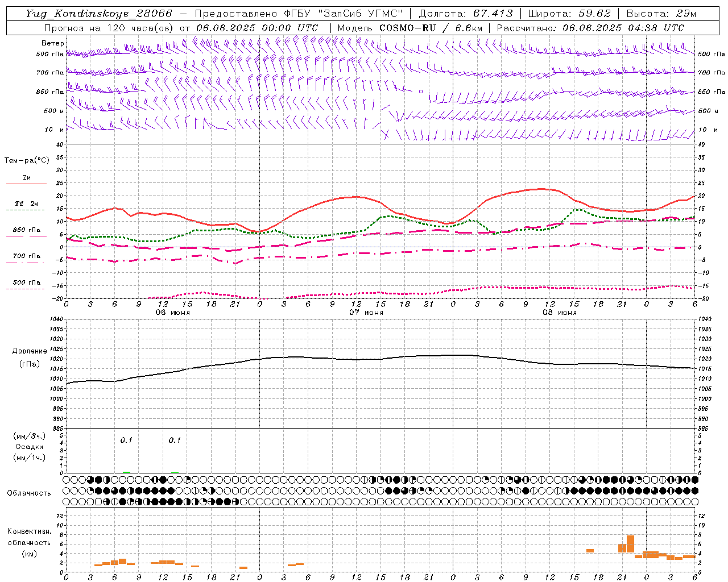Click the (гПа) pressure unit label
728x582 pixels.
[x=30, y=364]
